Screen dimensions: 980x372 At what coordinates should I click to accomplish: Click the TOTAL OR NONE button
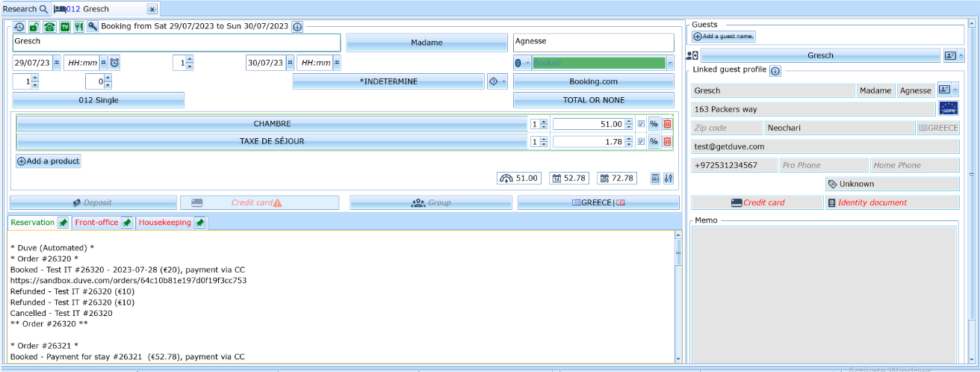(x=594, y=100)
